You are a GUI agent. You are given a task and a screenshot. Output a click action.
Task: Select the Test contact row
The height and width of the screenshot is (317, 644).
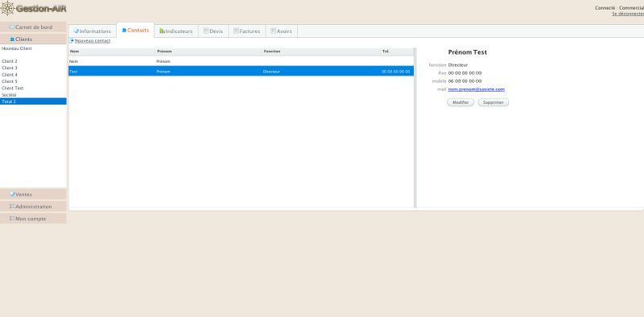click(x=241, y=71)
